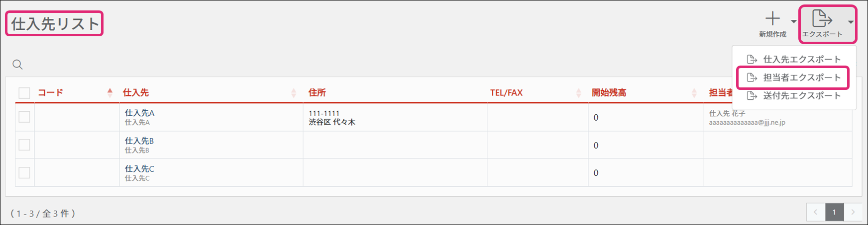Toggle the select-all header checkbox
Screen dimensions: 868x225
(24, 93)
